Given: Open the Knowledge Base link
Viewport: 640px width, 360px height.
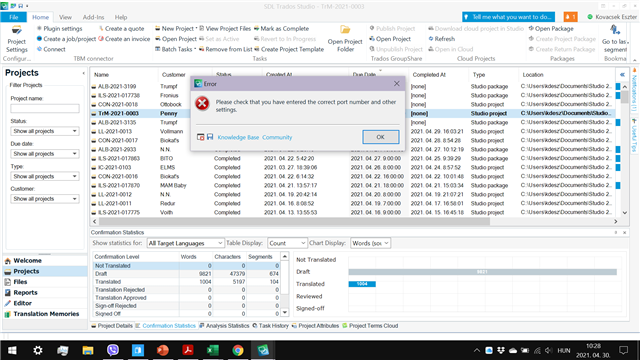Looking at the screenshot, I should (x=238, y=137).
